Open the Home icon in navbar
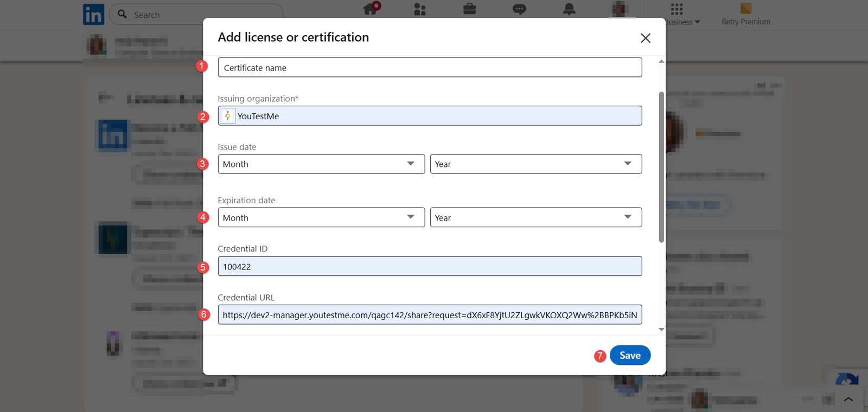Image resolution: width=868 pixels, height=412 pixels. [x=371, y=9]
